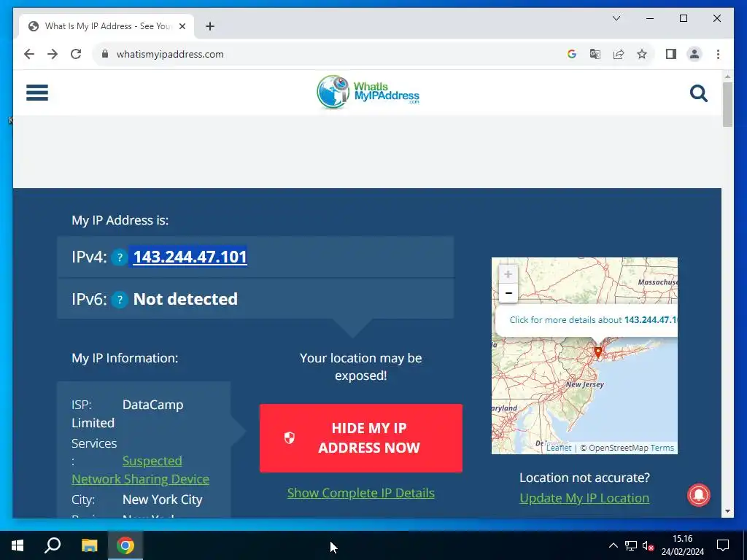Zoom out on the map
Viewport: 747px width, 560px height.
click(508, 293)
